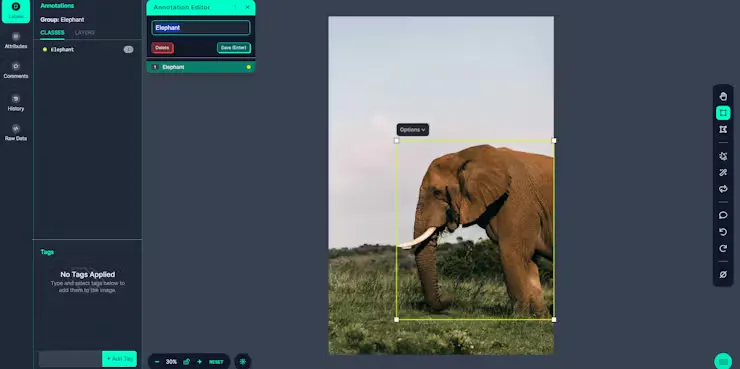Click the repeat previous annotations icon
The width and height of the screenshot is (740, 369).
[x=723, y=189]
